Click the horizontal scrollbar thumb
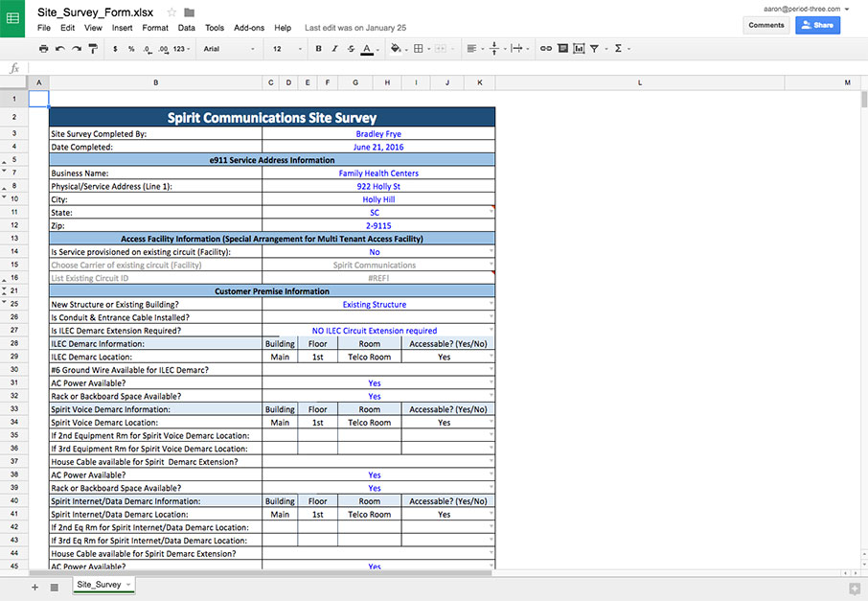Screen dimensions: 868x601 pyautogui.click(x=261, y=573)
